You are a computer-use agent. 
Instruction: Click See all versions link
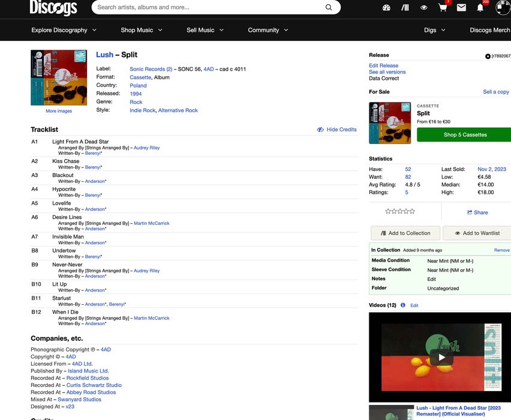coord(387,72)
